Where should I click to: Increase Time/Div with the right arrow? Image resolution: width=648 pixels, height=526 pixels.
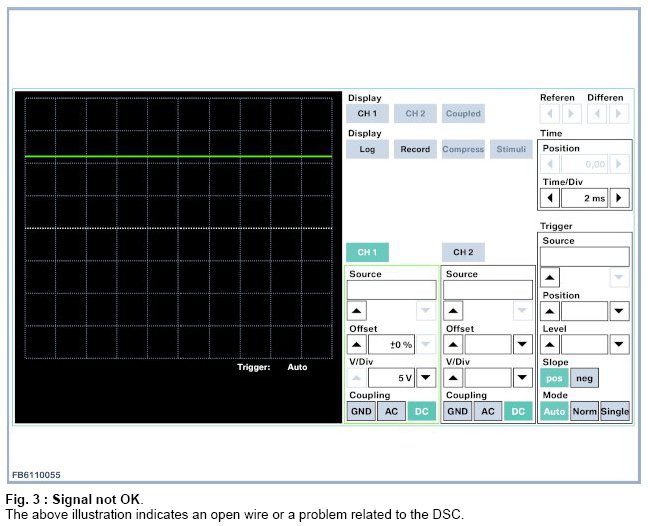click(x=620, y=198)
